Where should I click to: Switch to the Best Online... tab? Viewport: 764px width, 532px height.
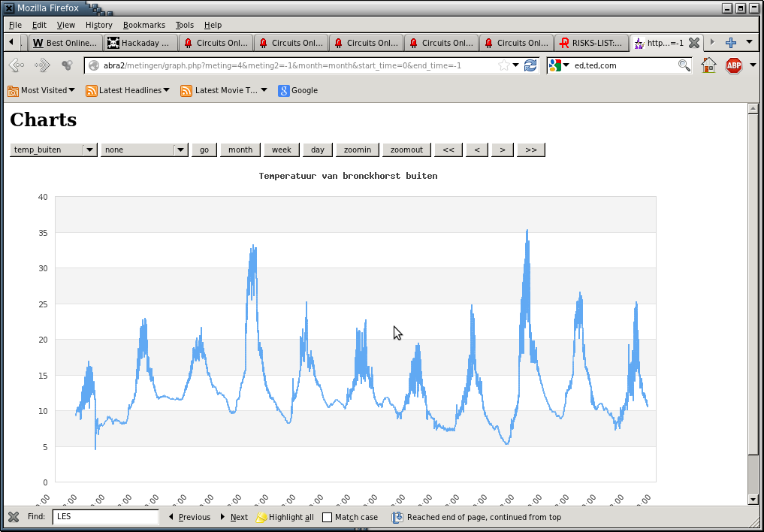click(66, 43)
